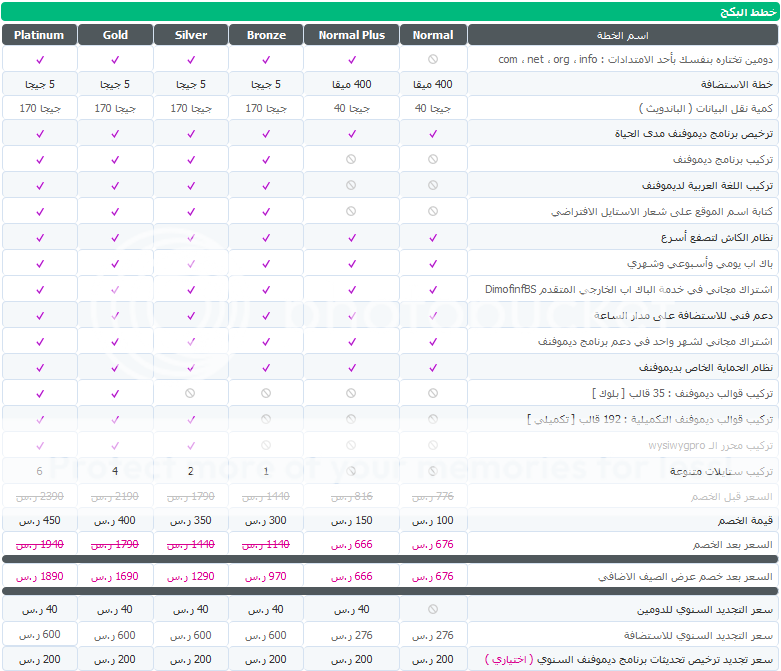Click the Silver plan column header

point(191,35)
